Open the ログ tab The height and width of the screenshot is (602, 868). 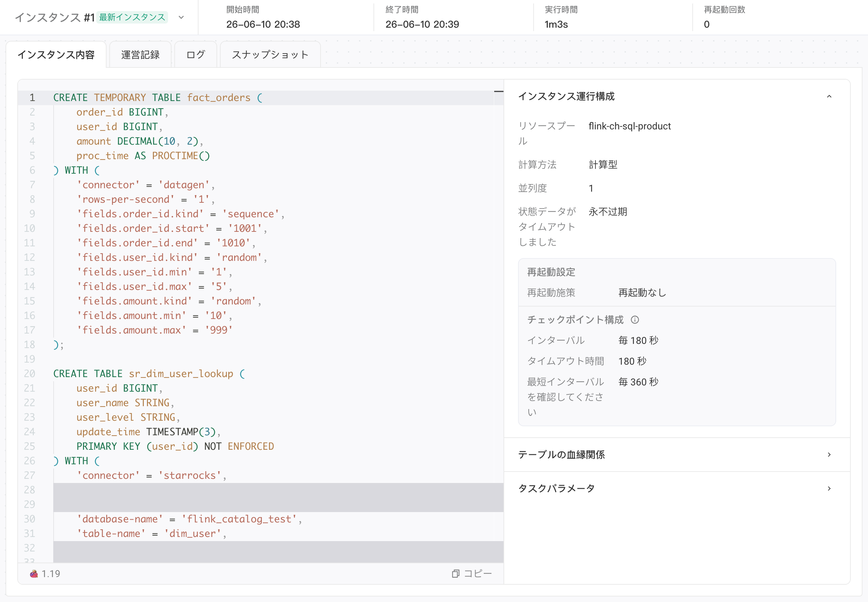coord(195,55)
